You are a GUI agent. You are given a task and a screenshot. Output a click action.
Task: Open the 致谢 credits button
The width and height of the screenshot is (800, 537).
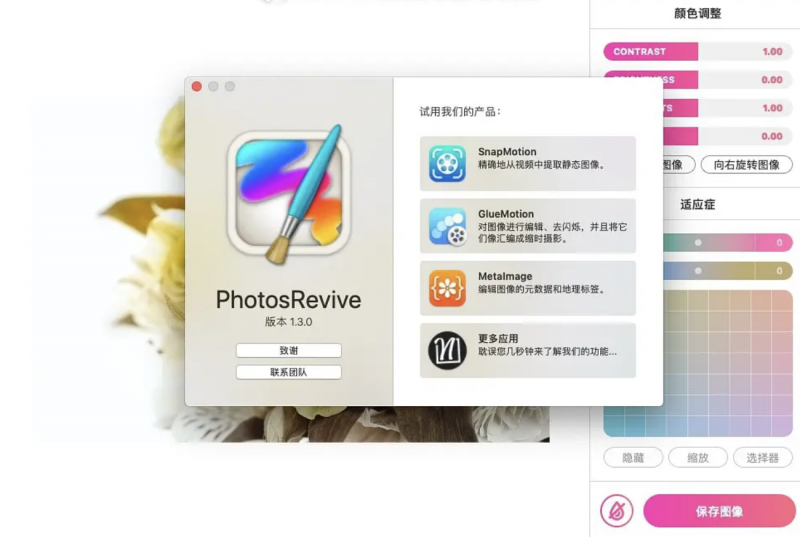coord(289,350)
